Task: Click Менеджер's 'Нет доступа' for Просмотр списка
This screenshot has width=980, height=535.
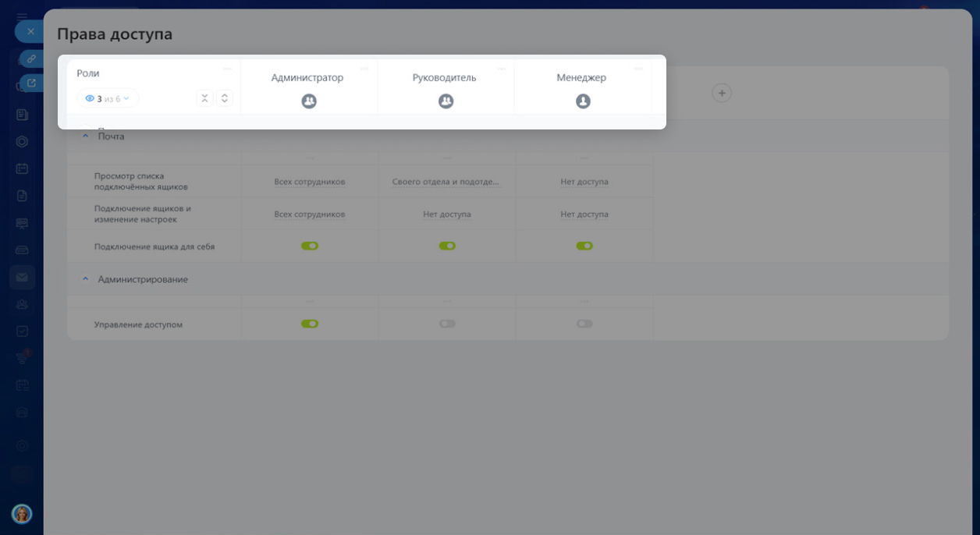Action: click(x=584, y=182)
